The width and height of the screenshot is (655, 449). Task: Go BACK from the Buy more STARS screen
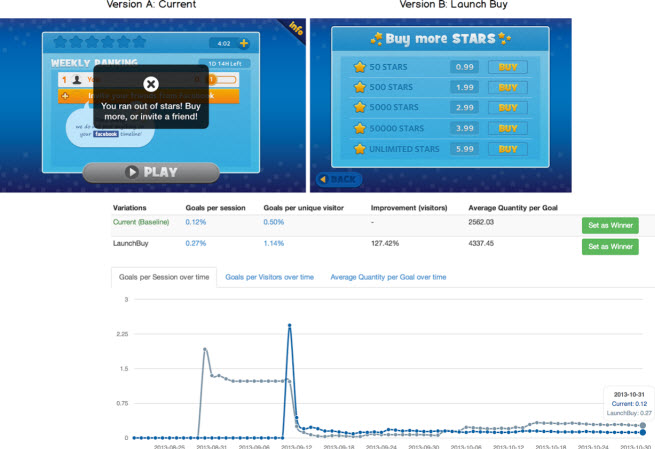pyautogui.click(x=338, y=179)
